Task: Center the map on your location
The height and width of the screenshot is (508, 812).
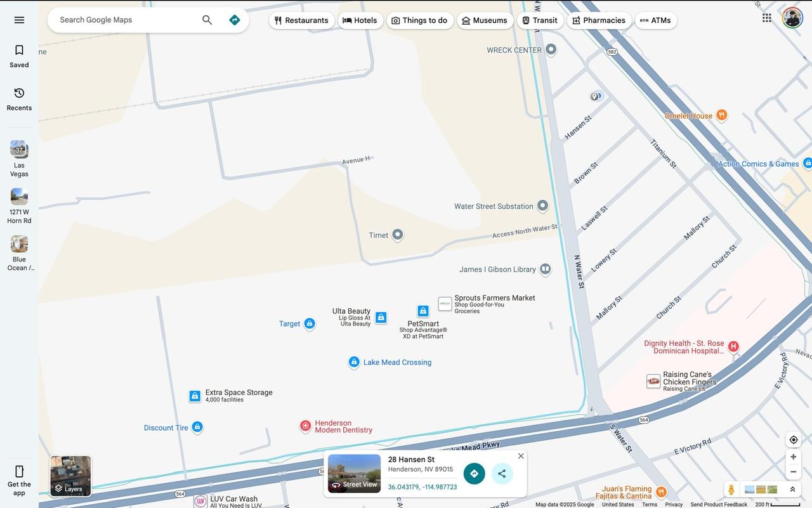Action: 793,440
